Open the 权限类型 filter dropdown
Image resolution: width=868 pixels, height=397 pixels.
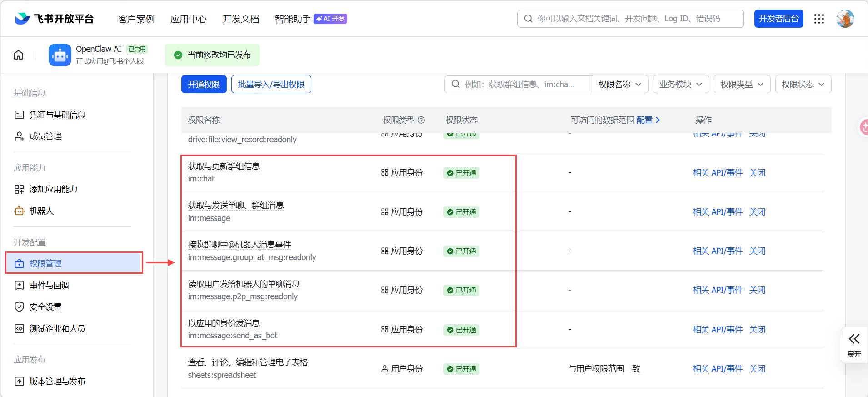[x=742, y=85]
